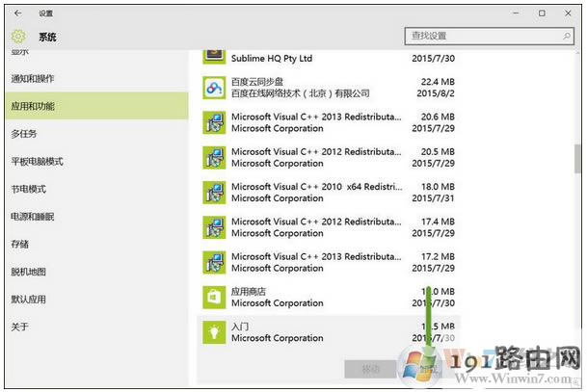Select Visual C++ 2012 entry sized 17.4 MB
The width and height of the screenshot is (587, 392).
tap(316, 222)
